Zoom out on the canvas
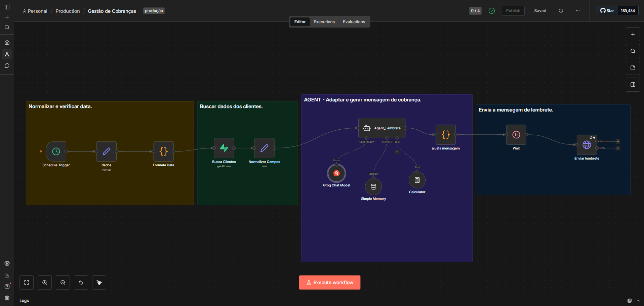The width and height of the screenshot is (644, 306). point(63,282)
